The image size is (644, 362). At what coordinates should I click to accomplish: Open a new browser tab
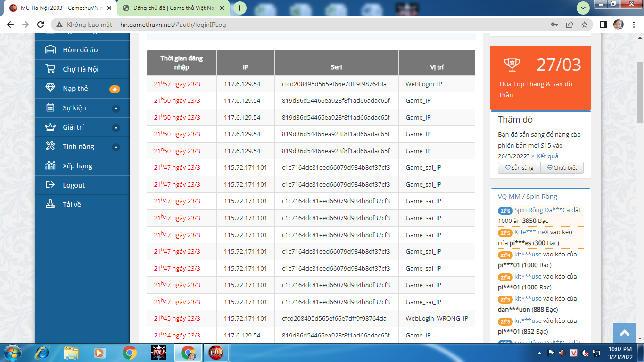coord(240,8)
